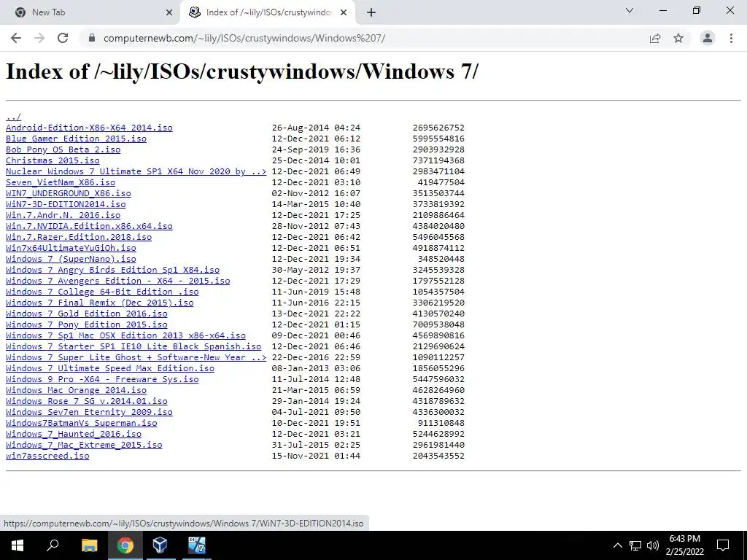
Task: Open File Explorer from the taskbar
Action: coord(89,545)
